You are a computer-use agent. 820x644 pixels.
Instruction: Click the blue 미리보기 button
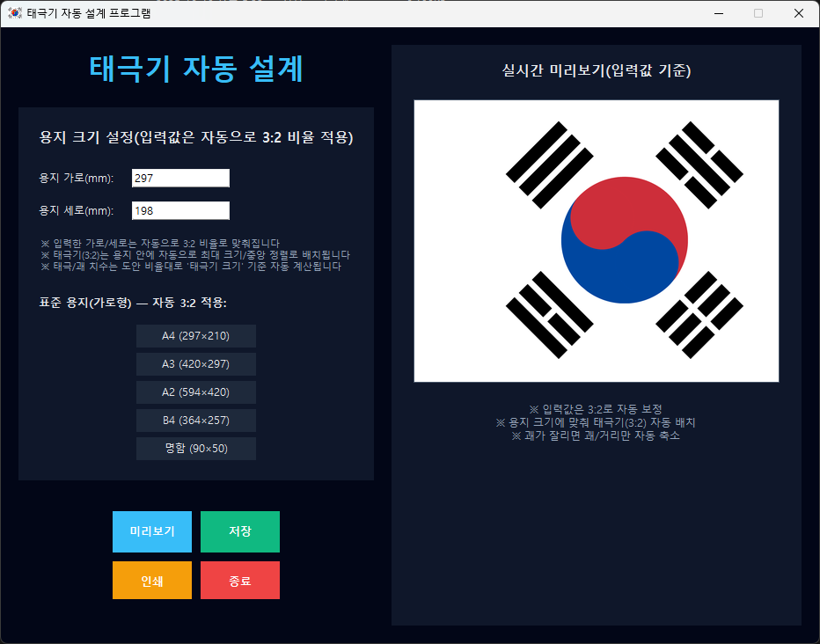point(152,531)
